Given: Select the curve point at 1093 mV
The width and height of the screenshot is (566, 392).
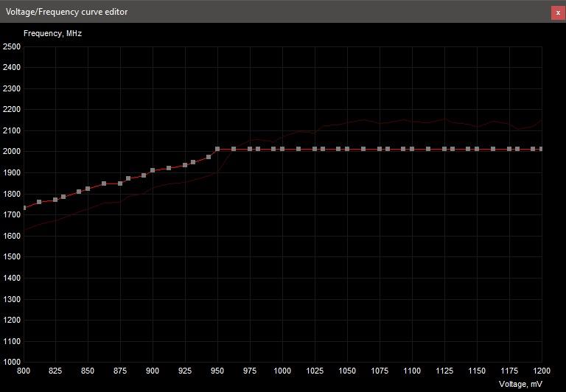Looking at the screenshot, I should coord(403,149).
